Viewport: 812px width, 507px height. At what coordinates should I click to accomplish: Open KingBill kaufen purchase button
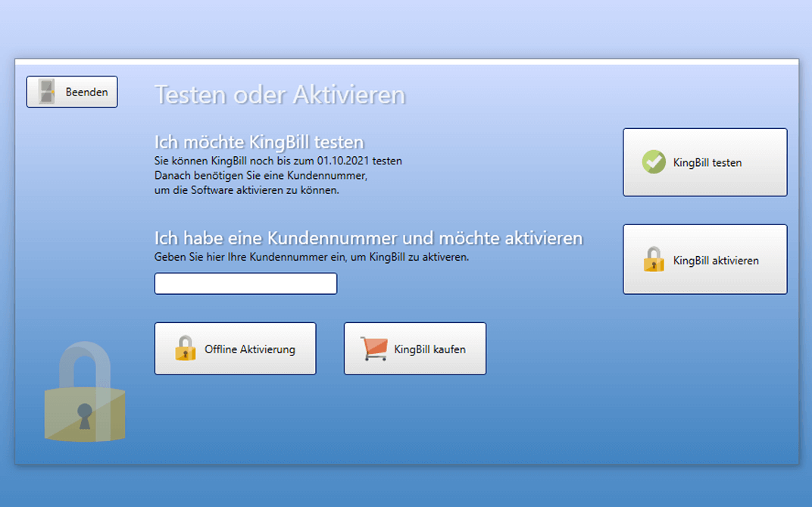tap(415, 349)
